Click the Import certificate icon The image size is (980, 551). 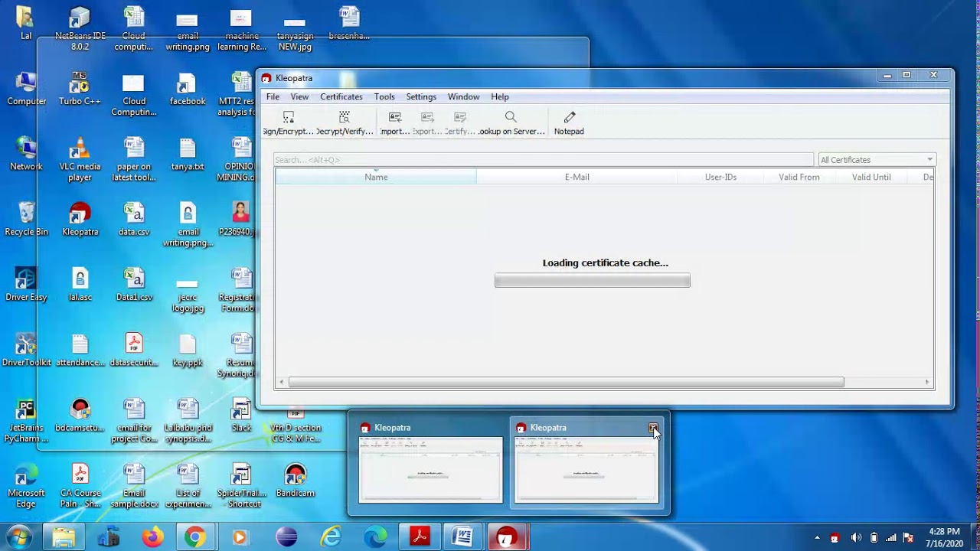point(395,122)
